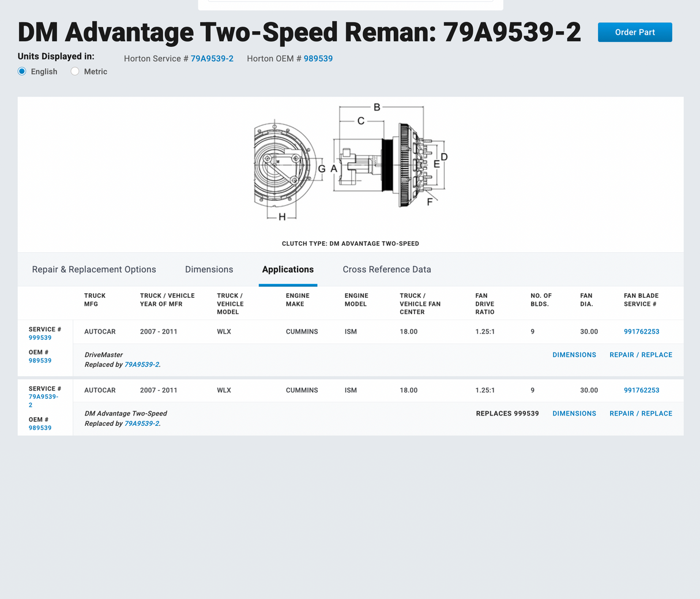Image resolution: width=700 pixels, height=599 pixels.
Task: Switch to the Repair & Replacement Options tab
Action: [x=93, y=269]
